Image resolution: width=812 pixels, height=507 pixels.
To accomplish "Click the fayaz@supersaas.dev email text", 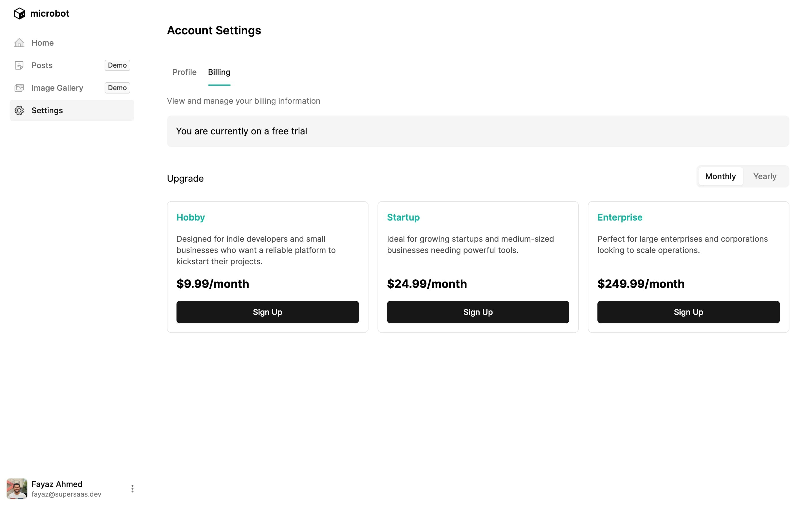I will point(67,494).
